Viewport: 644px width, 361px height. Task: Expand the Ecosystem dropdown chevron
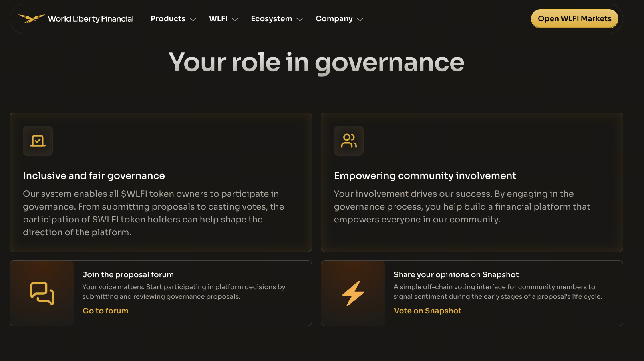click(300, 19)
